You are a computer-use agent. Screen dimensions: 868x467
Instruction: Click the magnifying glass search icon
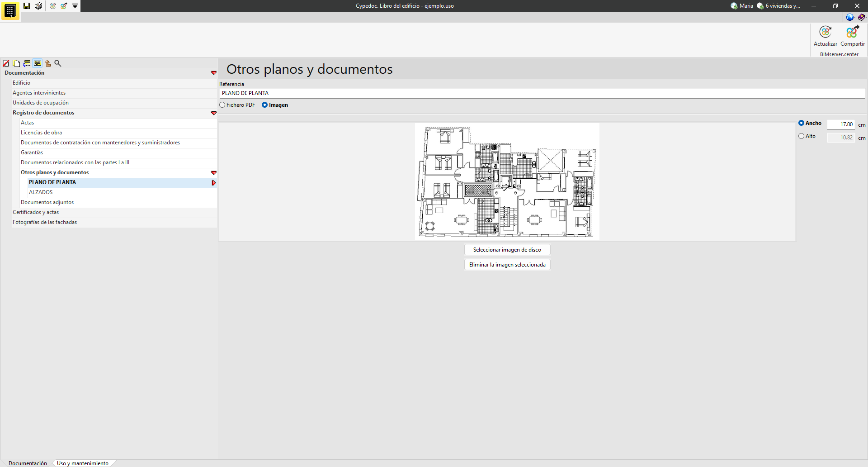click(x=58, y=63)
